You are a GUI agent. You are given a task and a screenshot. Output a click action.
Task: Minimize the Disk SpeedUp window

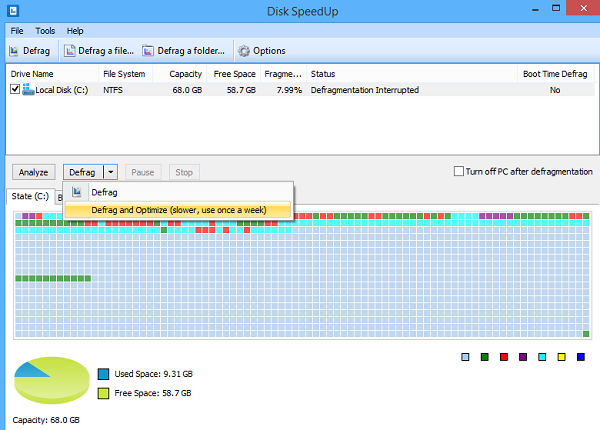(535, 8)
